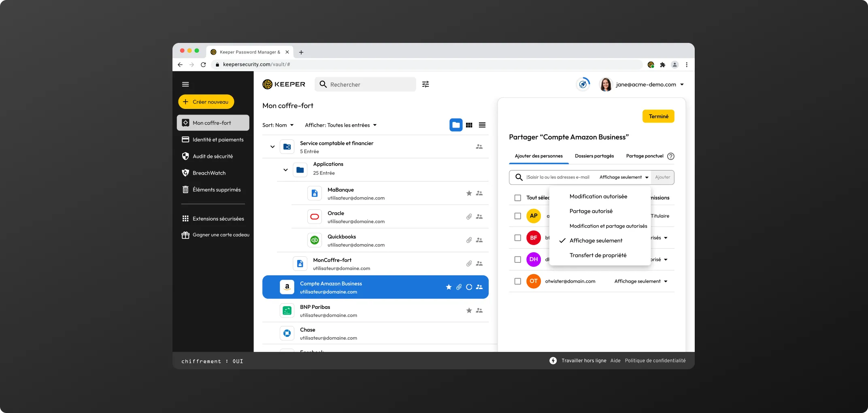This screenshot has height=413, width=868.
Task: Check the BF user checkbox
Action: (x=518, y=238)
